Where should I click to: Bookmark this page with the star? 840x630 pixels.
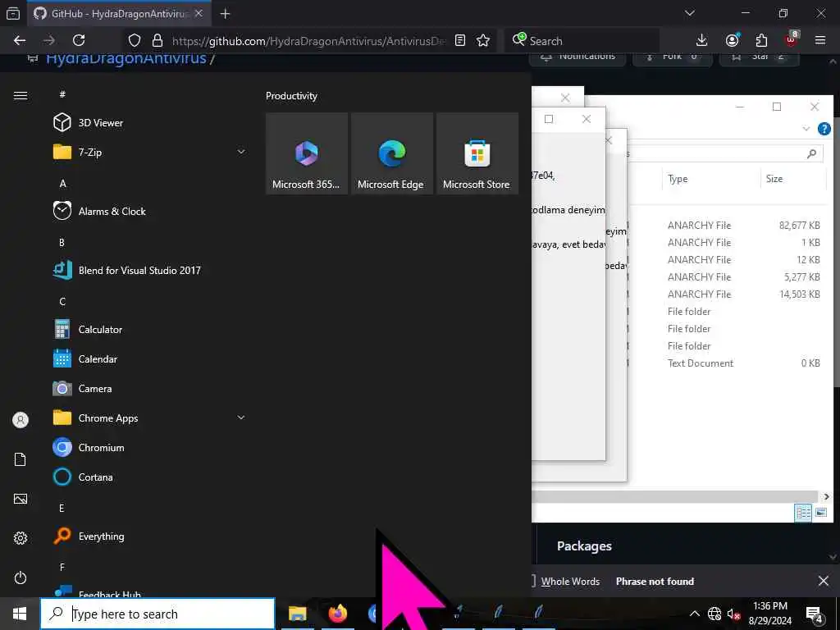pos(482,40)
